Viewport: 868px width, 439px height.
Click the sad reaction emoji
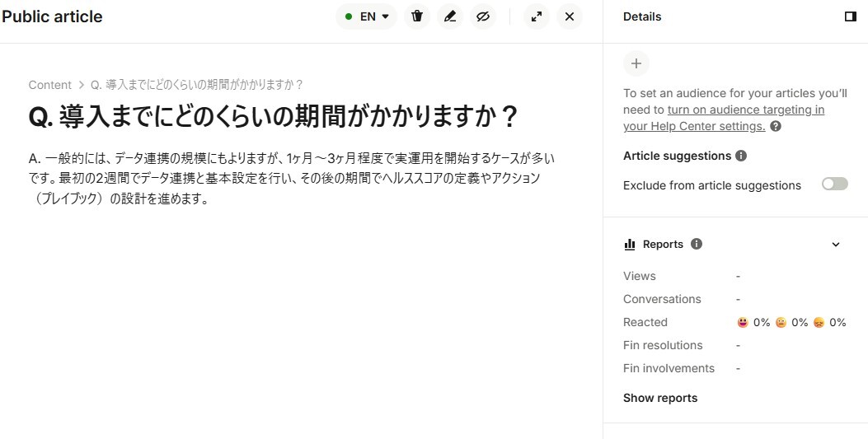(x=819, y=322)
